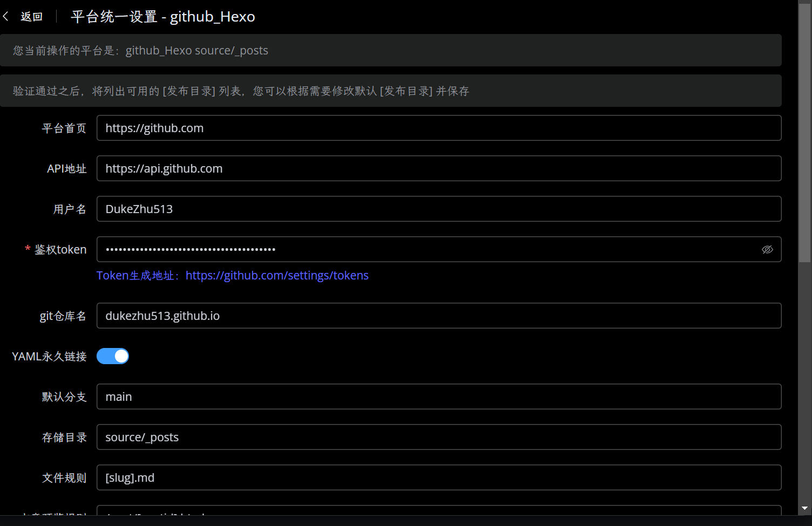Viewport: 812px width, 526px height.
Task: Focus the API地址 input field
Action: click(x=438, y=168)
